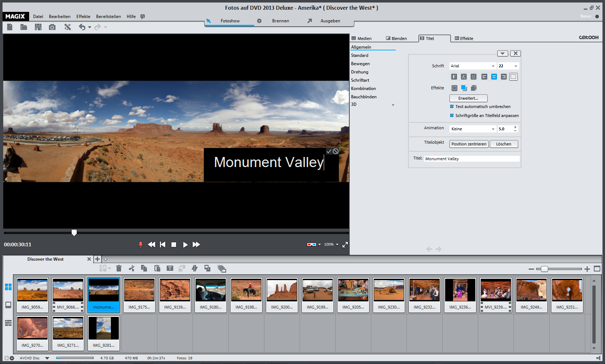Switch to the Brennen mode tab
605x364 pixels.
point(281,21)
